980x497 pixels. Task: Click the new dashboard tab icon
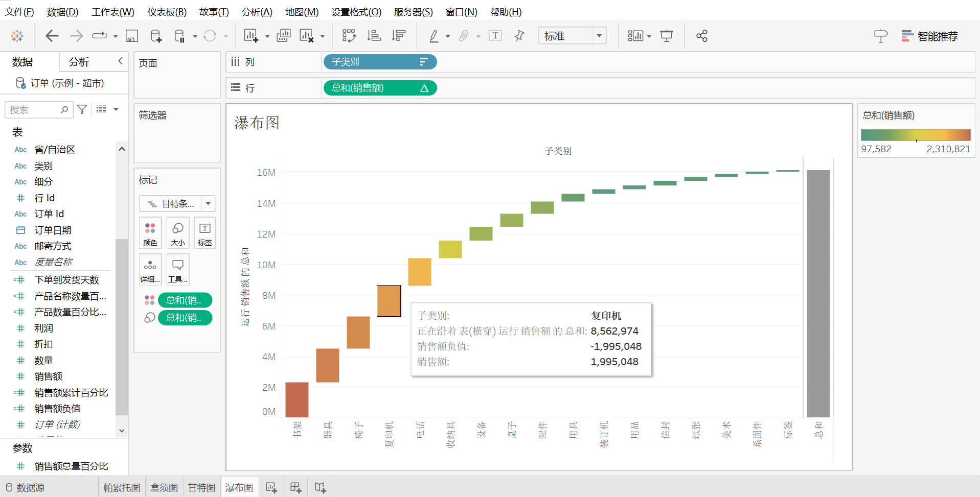click(x=295, y=487)
